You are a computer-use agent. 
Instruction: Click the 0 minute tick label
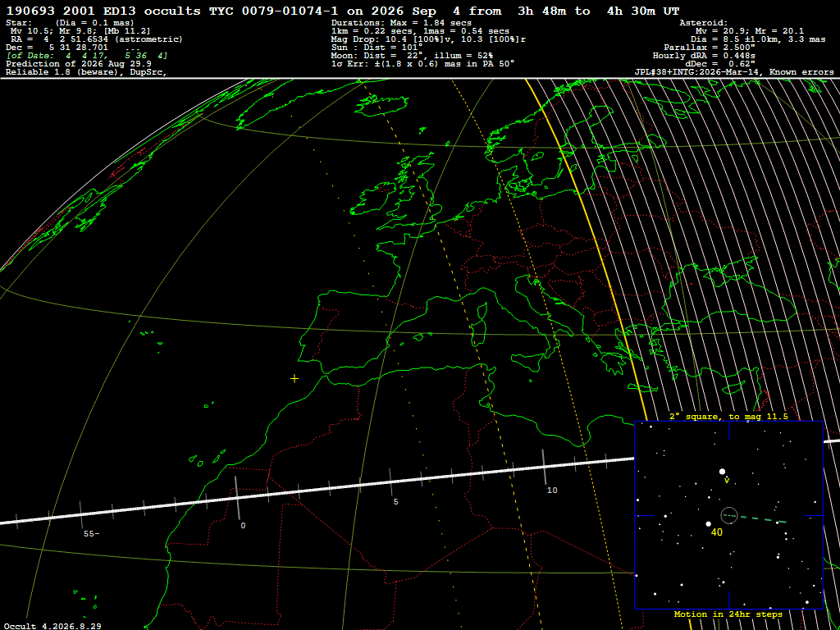pyautogui.click(x=243, y=526)
